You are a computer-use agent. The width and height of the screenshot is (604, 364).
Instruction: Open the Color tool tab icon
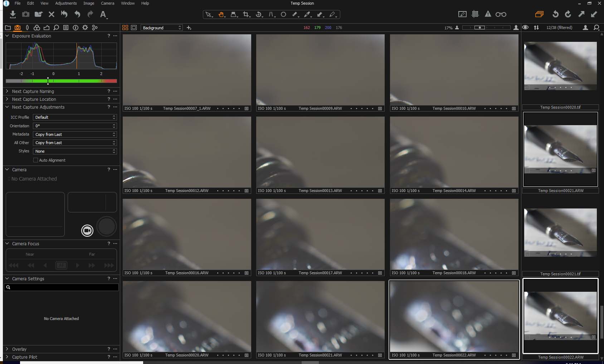[36, 28]
